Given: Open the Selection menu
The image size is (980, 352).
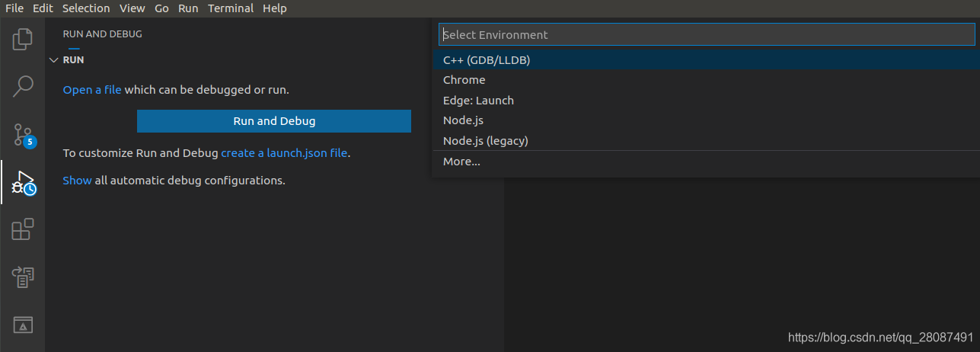Looking at the screenshot, I should click(86, 8).
